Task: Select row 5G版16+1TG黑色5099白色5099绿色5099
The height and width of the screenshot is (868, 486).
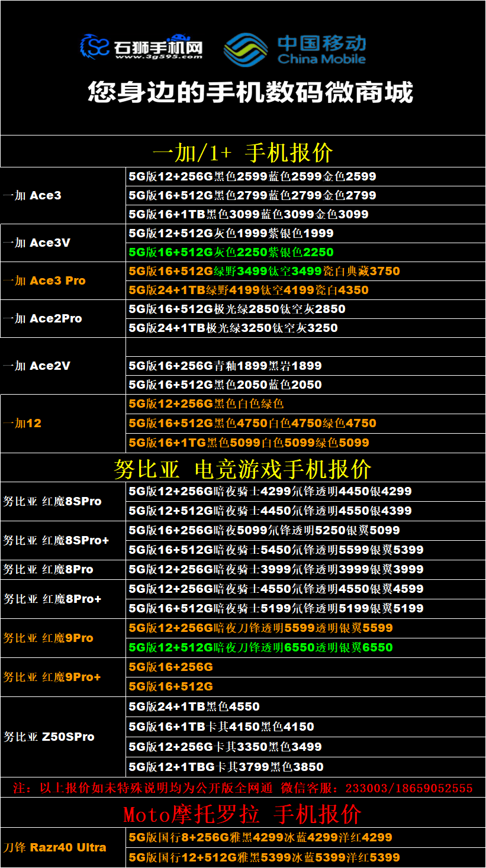Action: pyautogui.click(x=305, y=443)
